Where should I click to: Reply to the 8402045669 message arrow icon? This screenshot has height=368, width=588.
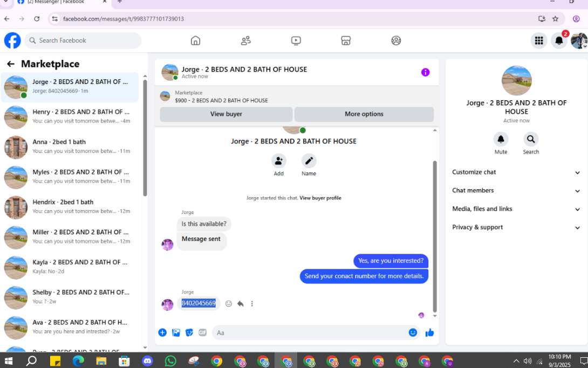coord(241,303)
